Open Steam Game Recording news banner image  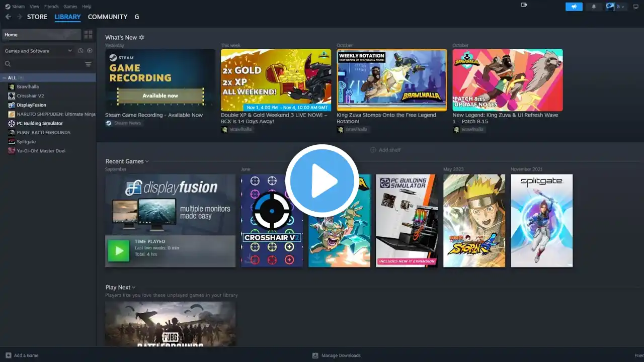[x=160, y=80]
